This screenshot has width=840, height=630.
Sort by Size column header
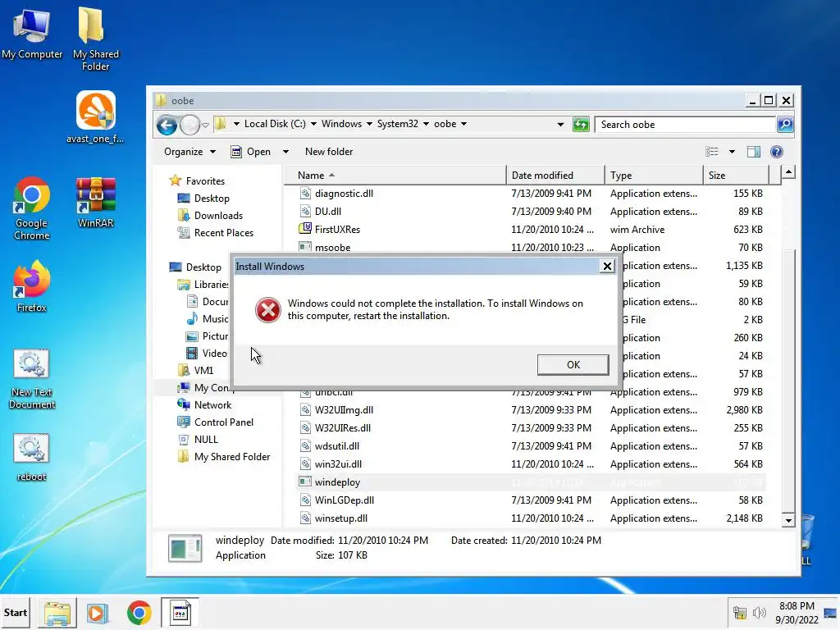click(x=737, y=176)
